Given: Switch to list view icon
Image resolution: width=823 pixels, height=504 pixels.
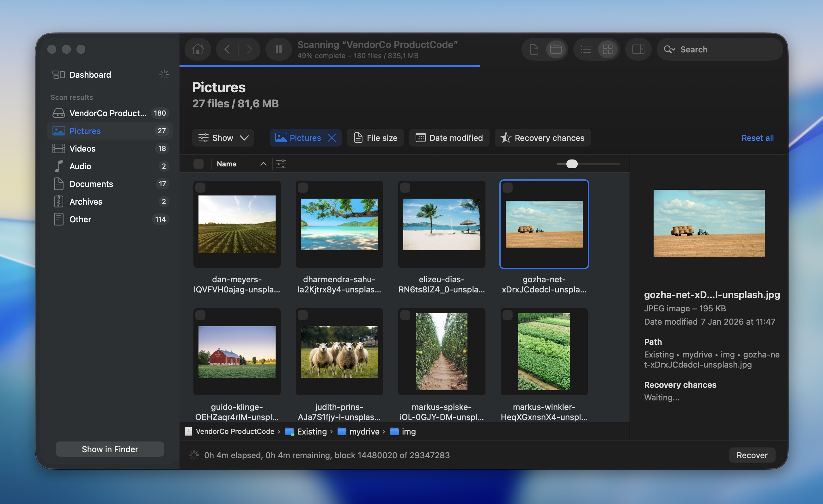Looking at the screenshot, I should tap(586, 49).
